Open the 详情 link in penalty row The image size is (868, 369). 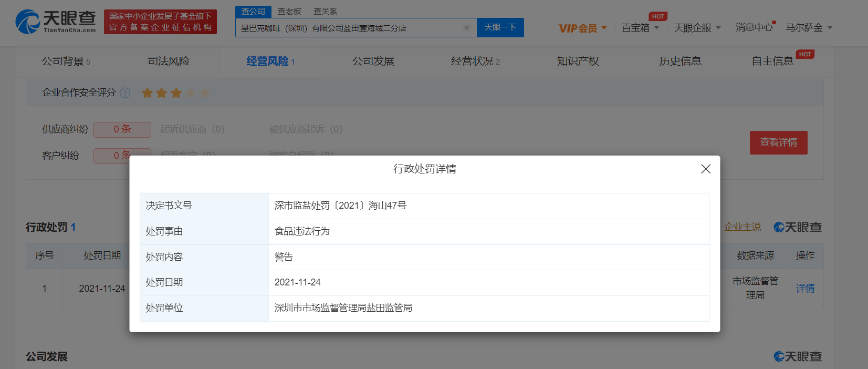tap(805, 288)
